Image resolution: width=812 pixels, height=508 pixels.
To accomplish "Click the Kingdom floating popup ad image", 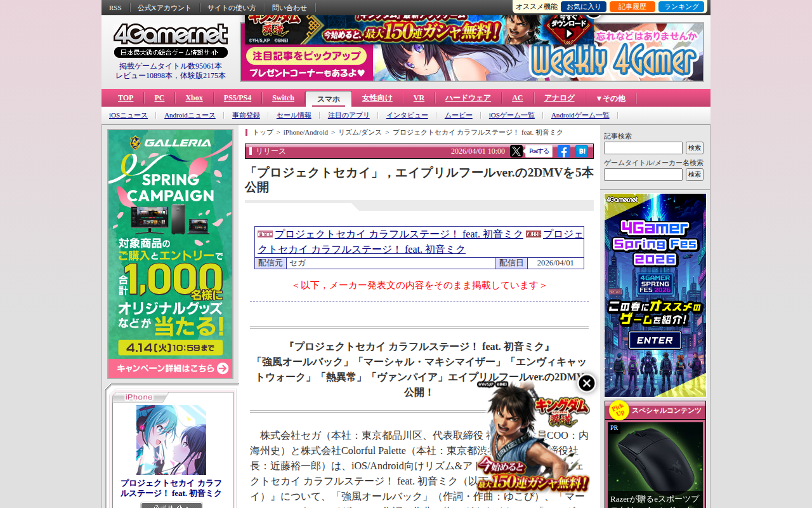I will (533, 438).
